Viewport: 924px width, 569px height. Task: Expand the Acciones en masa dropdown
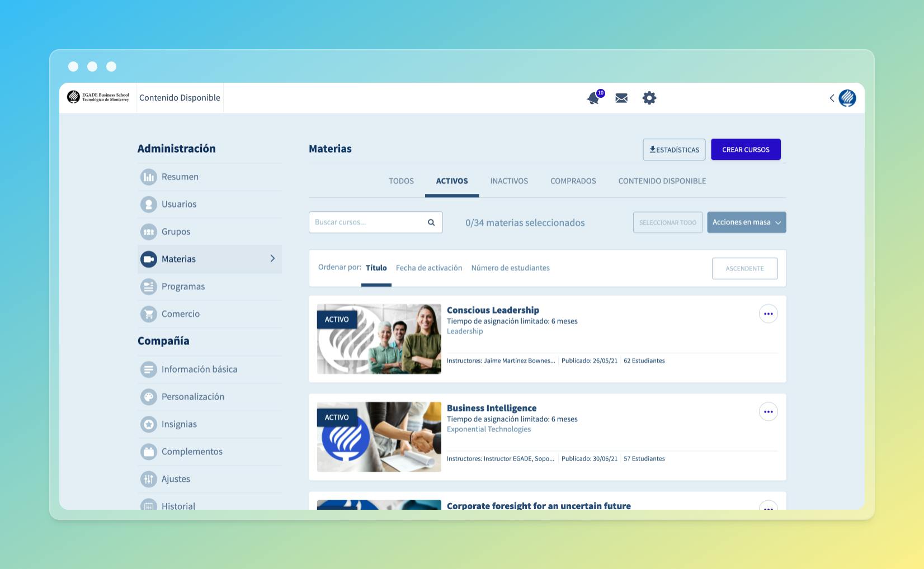tap(746, 222)
